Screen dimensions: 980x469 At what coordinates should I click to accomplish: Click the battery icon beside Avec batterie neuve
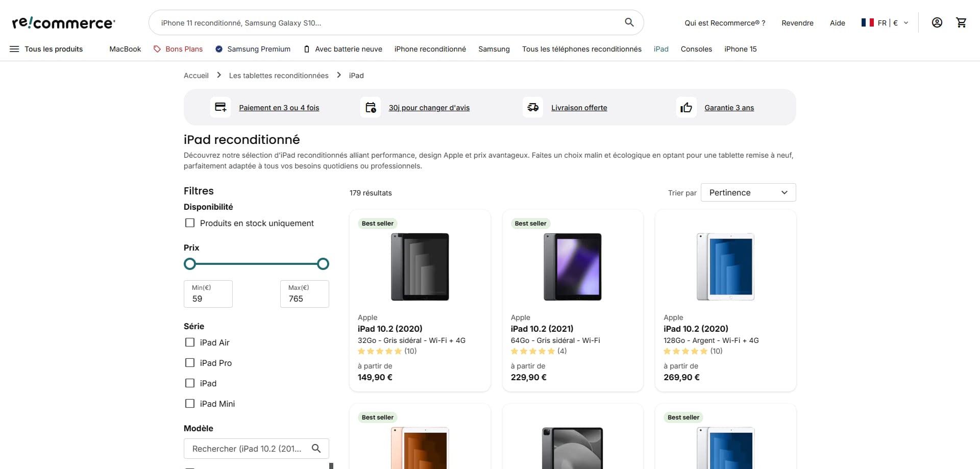tap(307, 49)
